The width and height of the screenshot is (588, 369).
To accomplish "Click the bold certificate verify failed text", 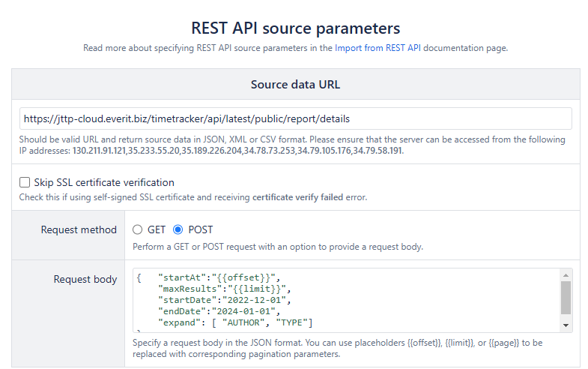I will pyautogui.click(x=298, y=197).
